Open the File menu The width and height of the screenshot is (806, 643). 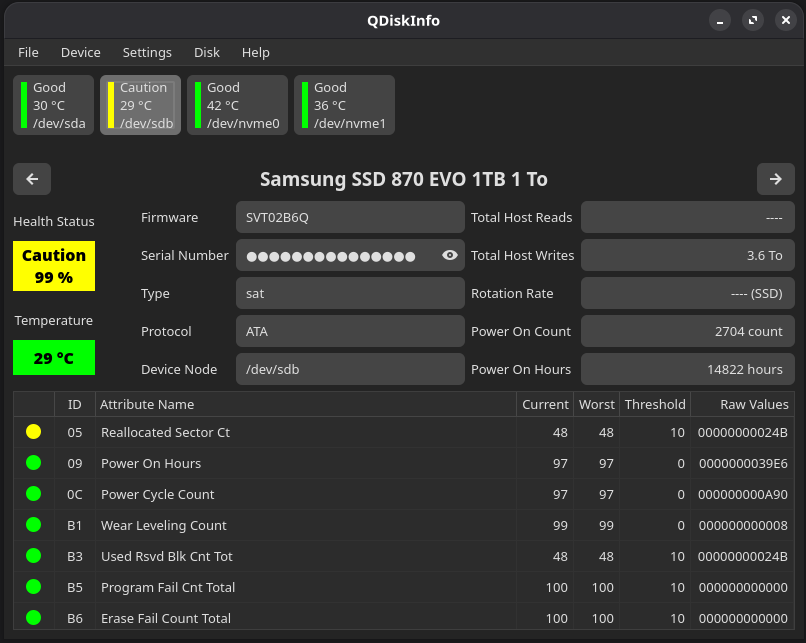pos(28,52)
